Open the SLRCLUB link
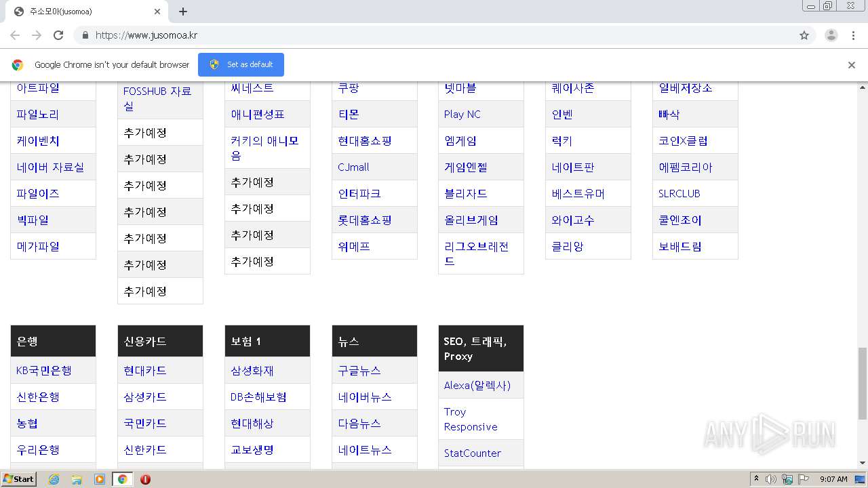Image resolution: width=868 pixels, height=488 pixels. (x=679, y=194)
